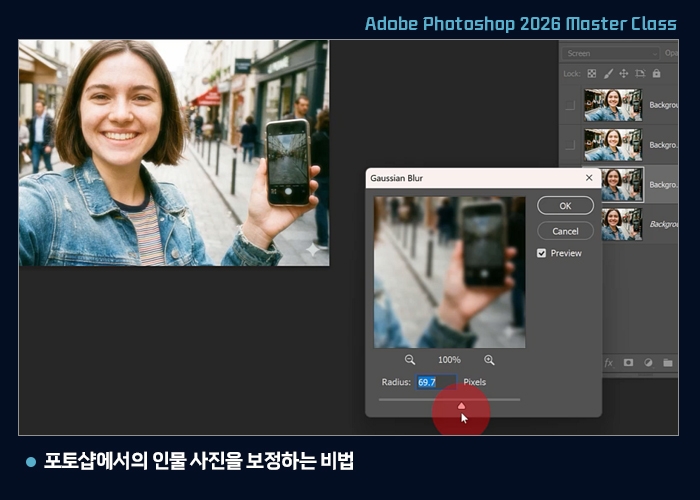This screenshot has height=500, width=700.
Task: Show the topmost Background copy layer
Action: click(x=570, y=105)
